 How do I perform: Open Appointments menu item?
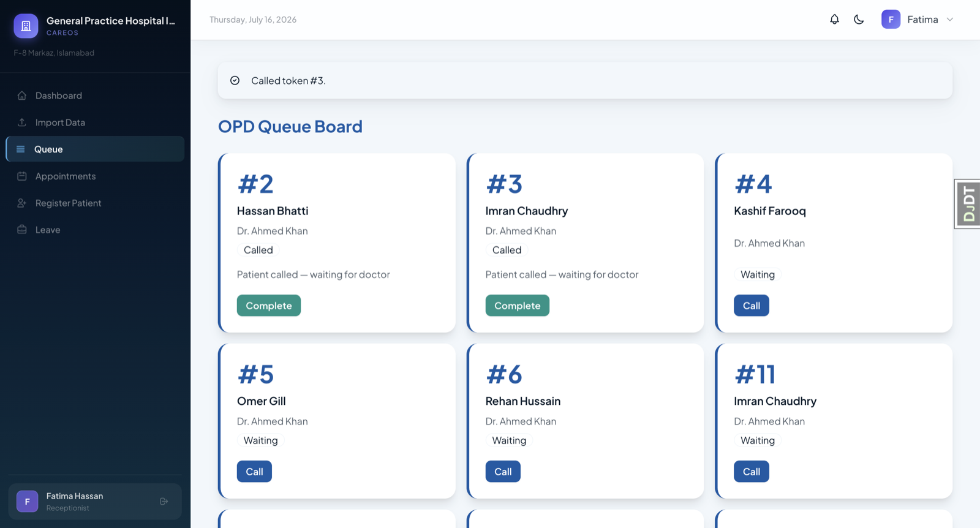[95, 176]
